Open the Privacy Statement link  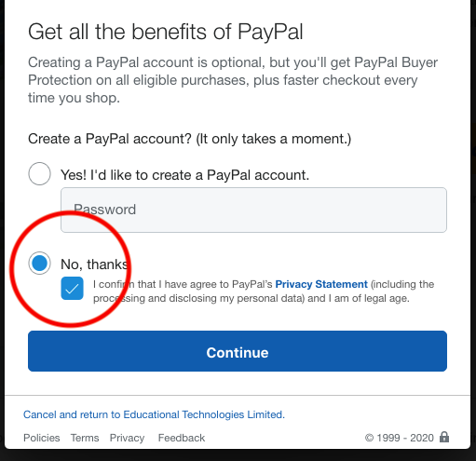coord(321,284)
